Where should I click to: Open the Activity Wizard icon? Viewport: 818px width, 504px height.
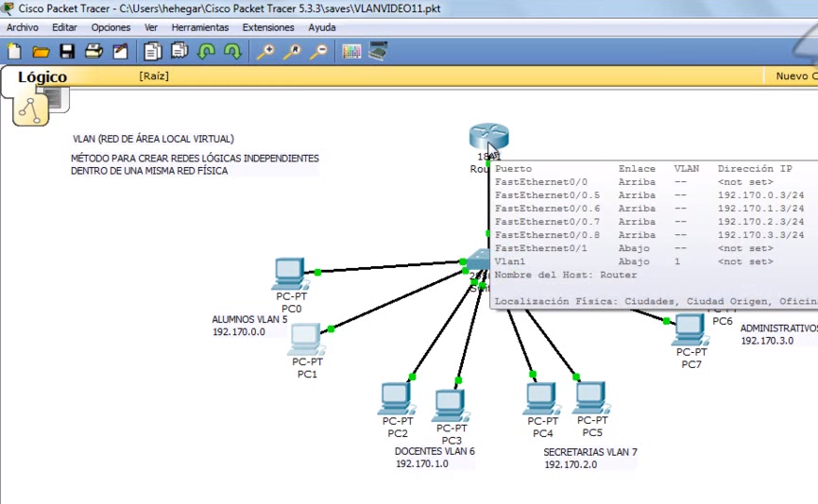(x=121, y=51)
